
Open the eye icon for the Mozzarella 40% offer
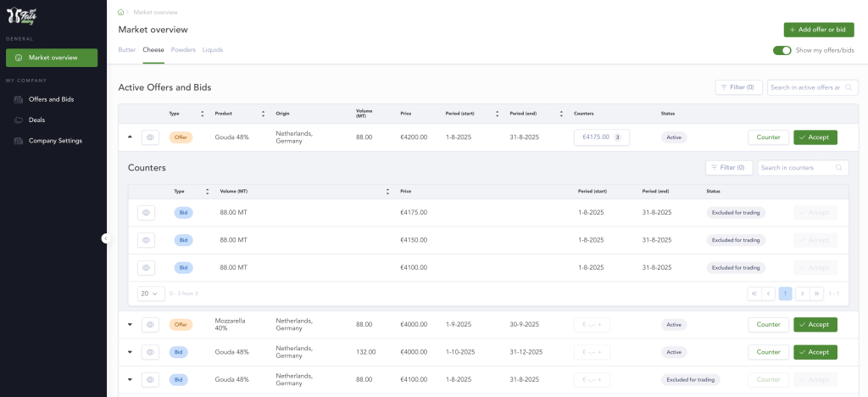click(150, 324)
